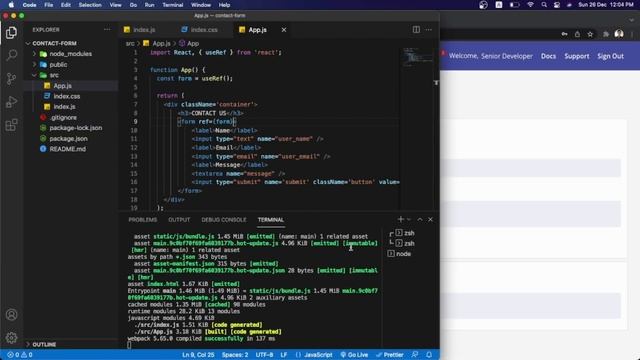The height and width of the screenshot is (360, 640).
Task: Change encoding via UTF-8 status item
Action: point(264,355)
